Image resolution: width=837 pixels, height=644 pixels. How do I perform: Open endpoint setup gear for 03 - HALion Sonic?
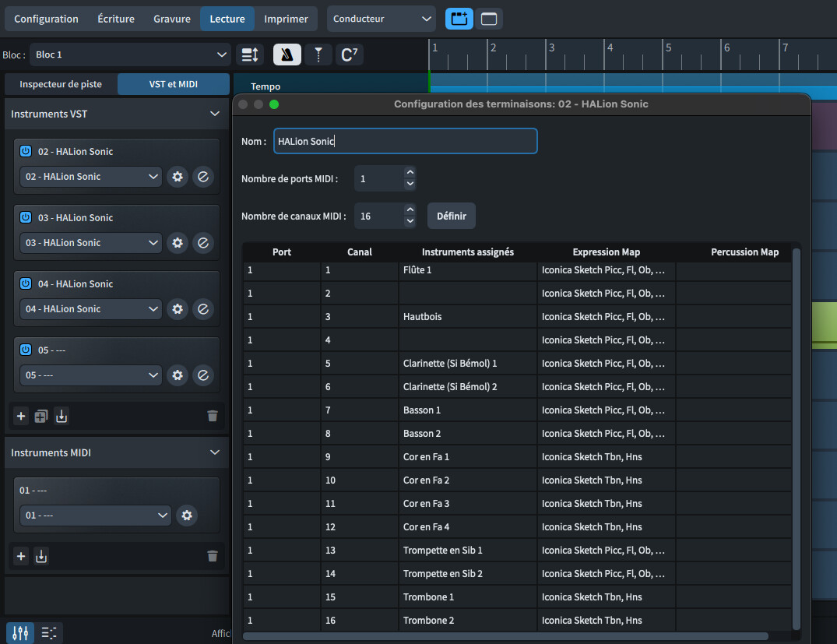(x=178, y=243)
